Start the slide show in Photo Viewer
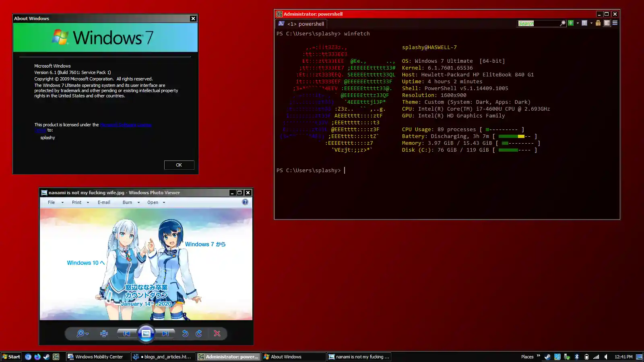Image resolution: width=644 pixels, height=362 pixels. 146,333
